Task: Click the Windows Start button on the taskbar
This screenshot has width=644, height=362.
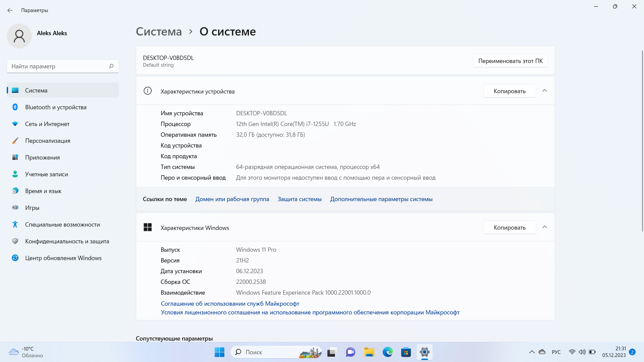Action: pos(219,352)
